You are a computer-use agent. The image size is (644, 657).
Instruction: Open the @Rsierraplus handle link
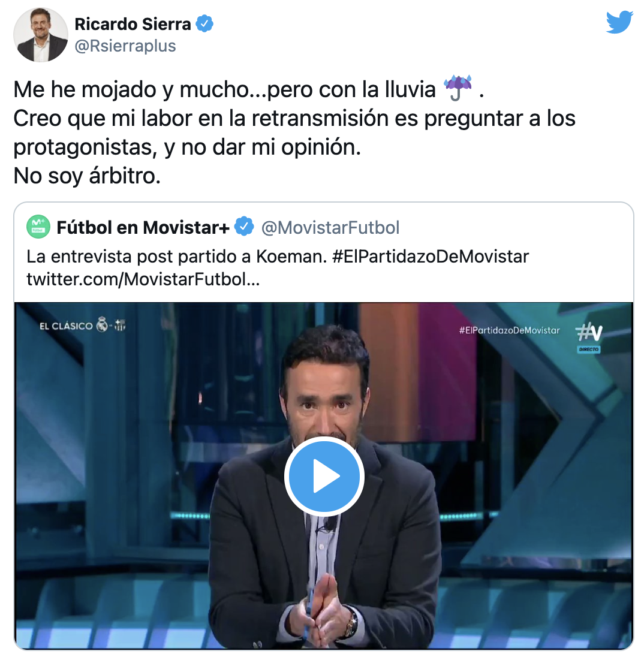coord(125,46)
